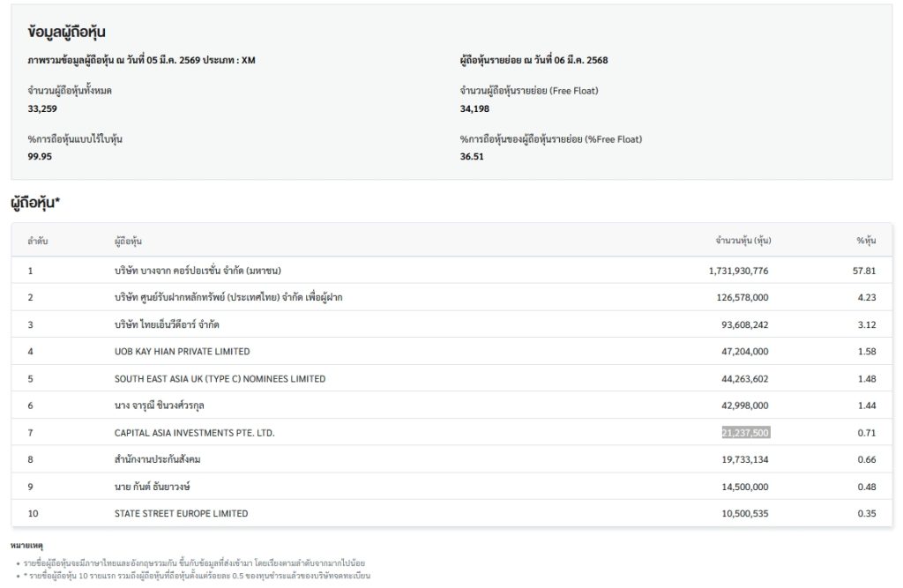Viewport: 903px width, 588px height.
Task: Click the ข้อมูลผู้ถือหุ้น section heading
Action: (x=67, y=32)
